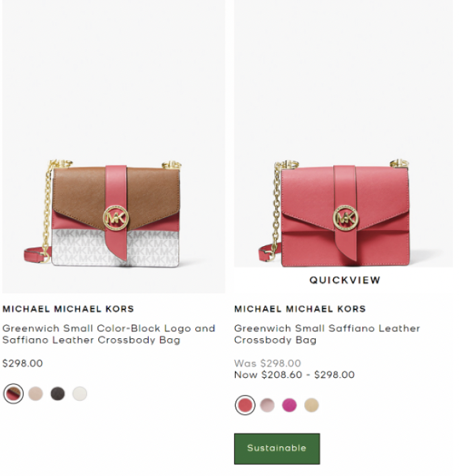Select the coral swatch under Saffiano Leather bag
This screenshot has height=476, width=459.
[x=245, y=405]
